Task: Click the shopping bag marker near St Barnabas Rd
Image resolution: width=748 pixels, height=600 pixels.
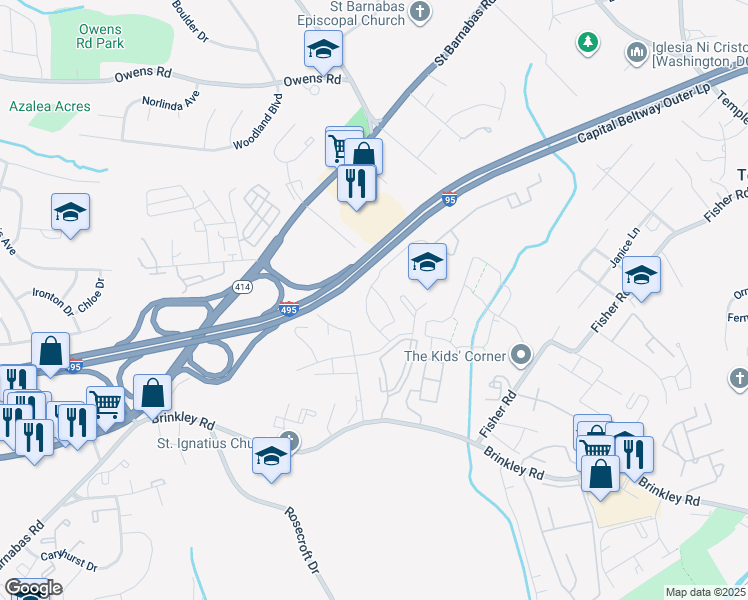Action: tap(364, 157)
